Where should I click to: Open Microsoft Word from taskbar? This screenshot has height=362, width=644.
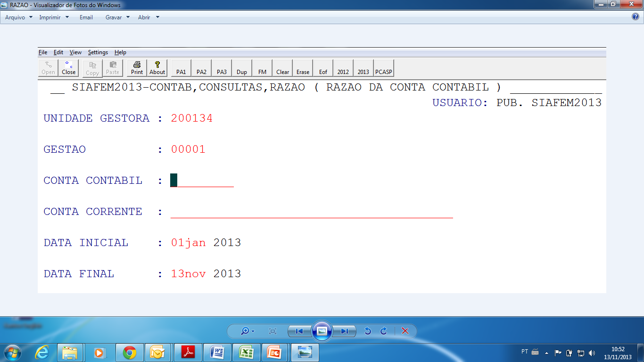click(x=217, y=352)
